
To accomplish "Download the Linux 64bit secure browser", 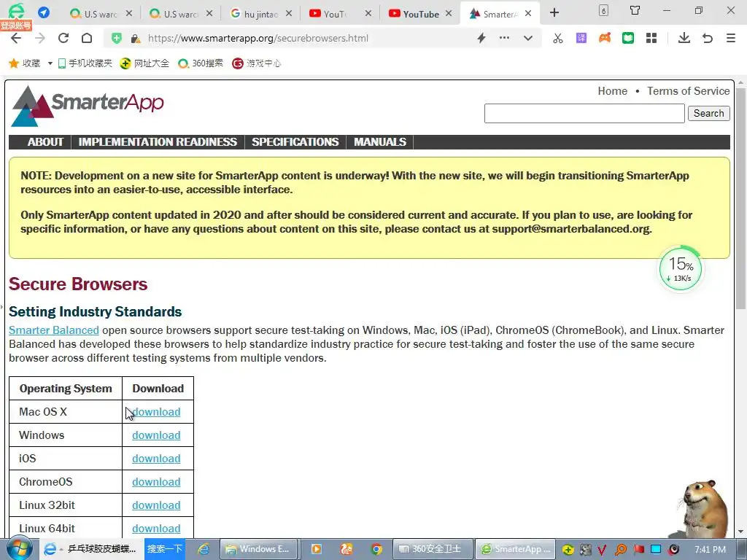I will click(156, 529).
